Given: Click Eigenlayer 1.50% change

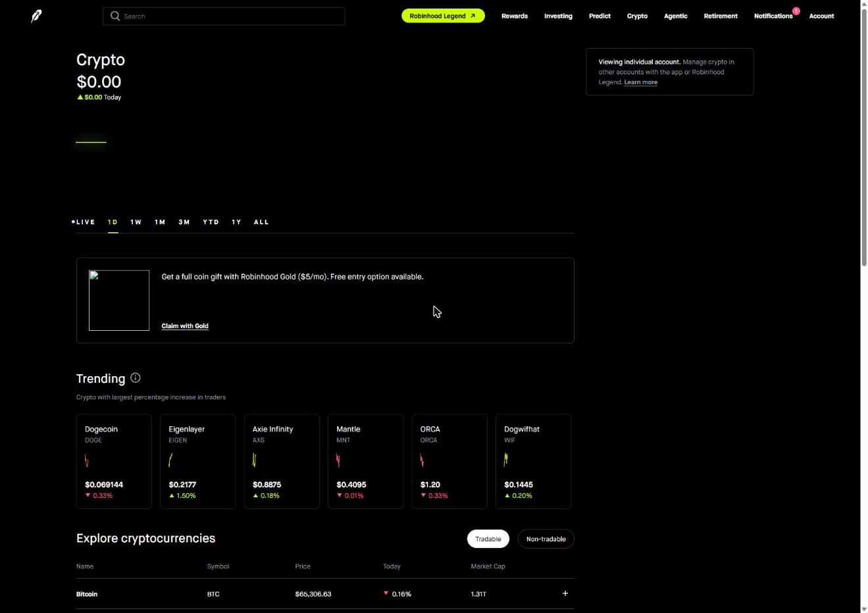Looking at the screenshot, I should (x=182, y=496).
